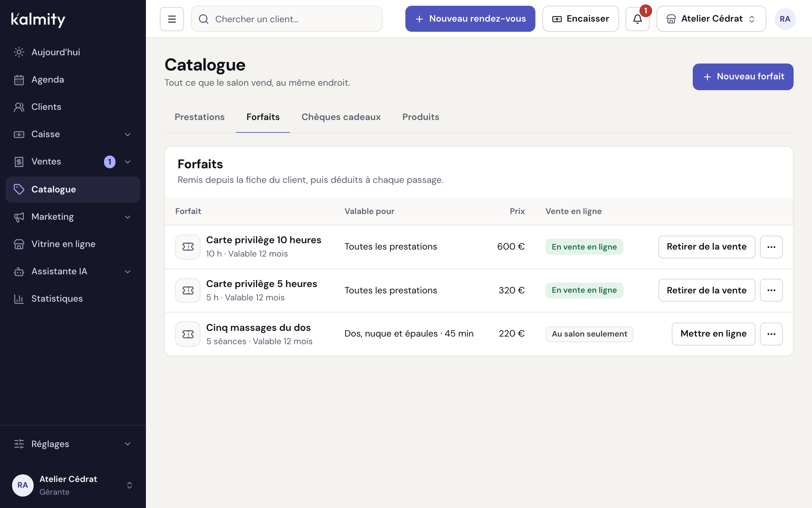Click the Vente en ligne column header
This screenshot has height=508, width=812.
point(573,211)
